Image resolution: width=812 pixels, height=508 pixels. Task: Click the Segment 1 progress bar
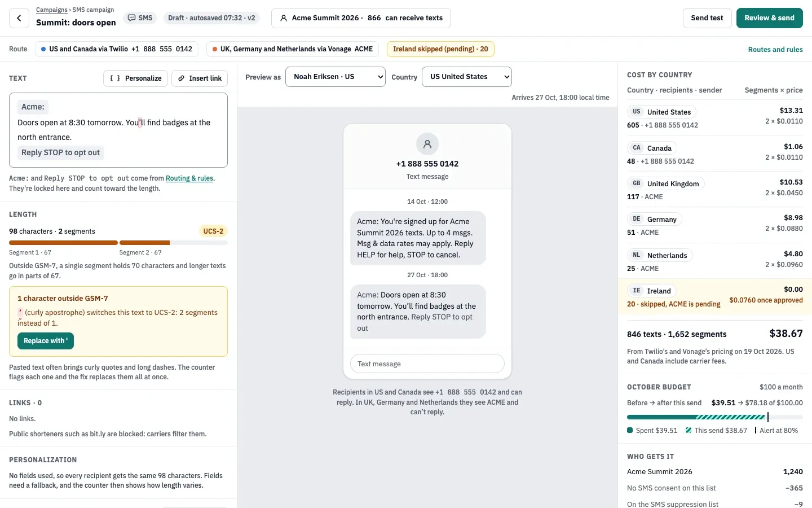[63, 243]
